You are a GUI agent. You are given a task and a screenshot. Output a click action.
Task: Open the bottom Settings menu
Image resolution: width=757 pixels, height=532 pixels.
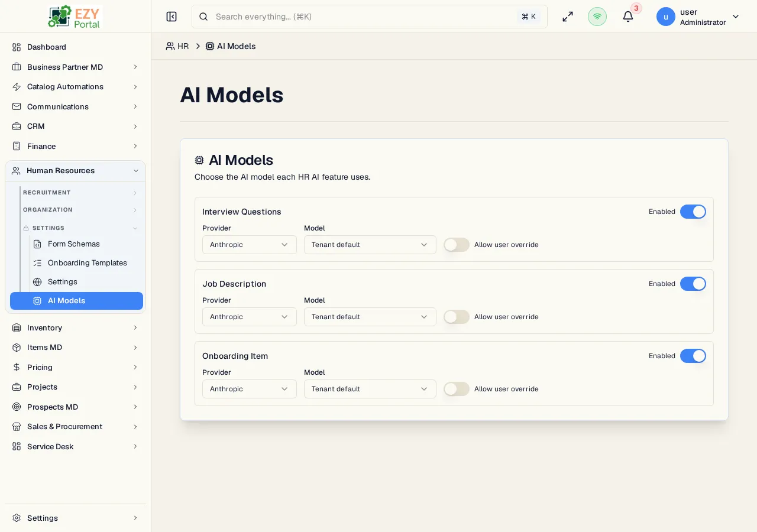(76, 518)
